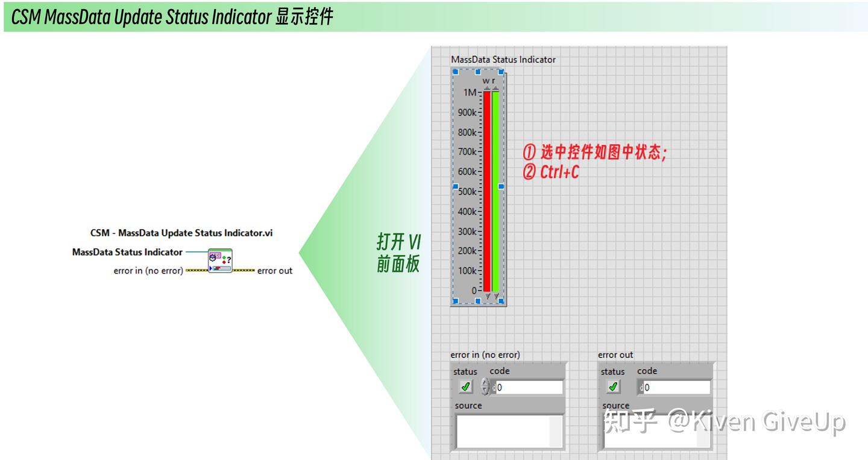Click the decrement arrow on error in code
Viewport: 868px width, 460px height.
point(485,390)
